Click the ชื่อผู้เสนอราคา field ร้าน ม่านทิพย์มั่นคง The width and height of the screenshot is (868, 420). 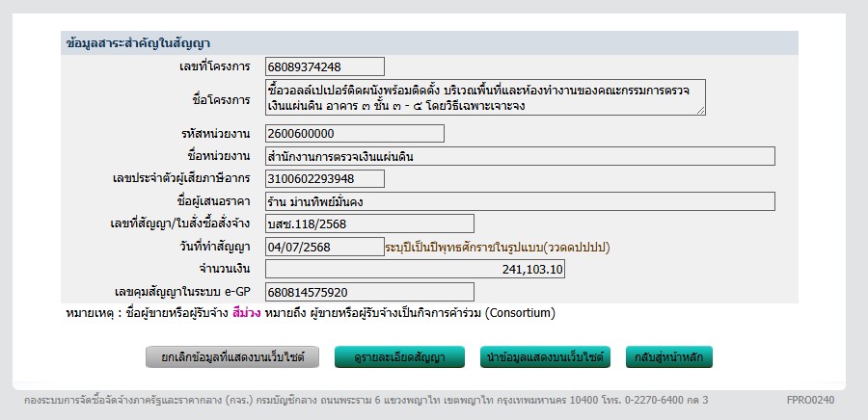519,201
